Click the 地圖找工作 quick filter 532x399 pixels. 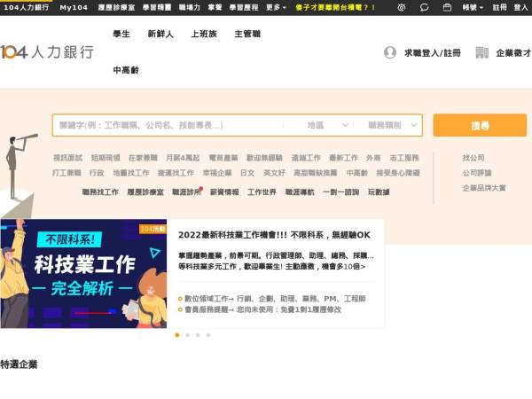click(x=131, y=173)
